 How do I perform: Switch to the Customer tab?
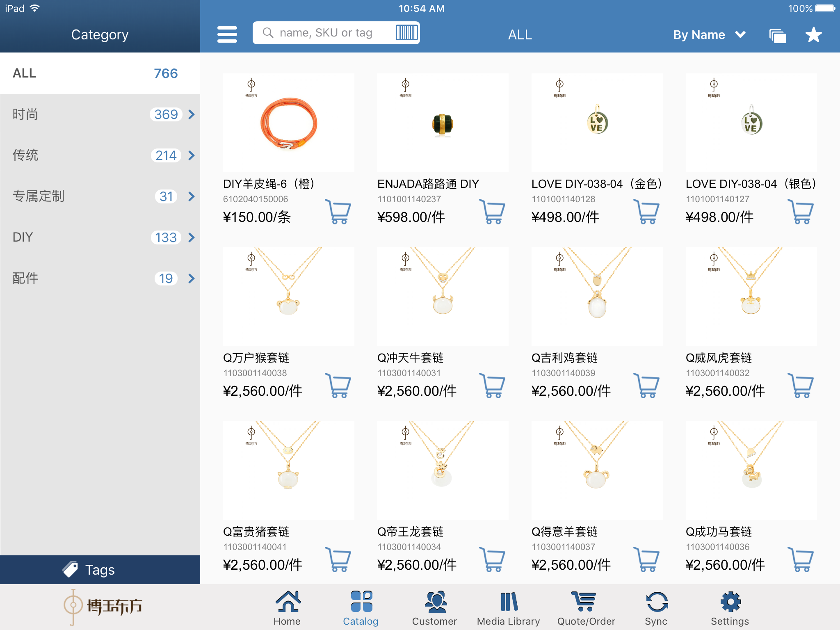click(434, 608)
